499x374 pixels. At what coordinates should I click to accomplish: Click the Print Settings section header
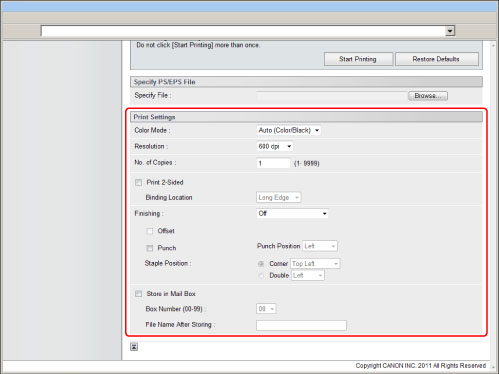pyautogui.click(x=306, y=117)
